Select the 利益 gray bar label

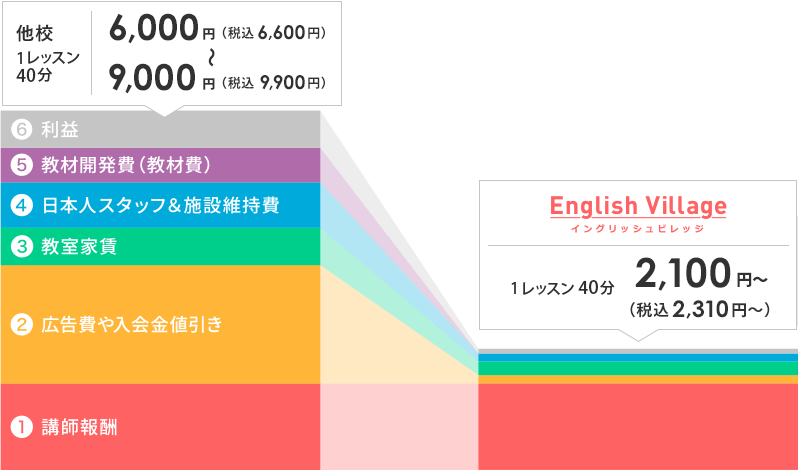pyautogui.click(x=60, y=129)
